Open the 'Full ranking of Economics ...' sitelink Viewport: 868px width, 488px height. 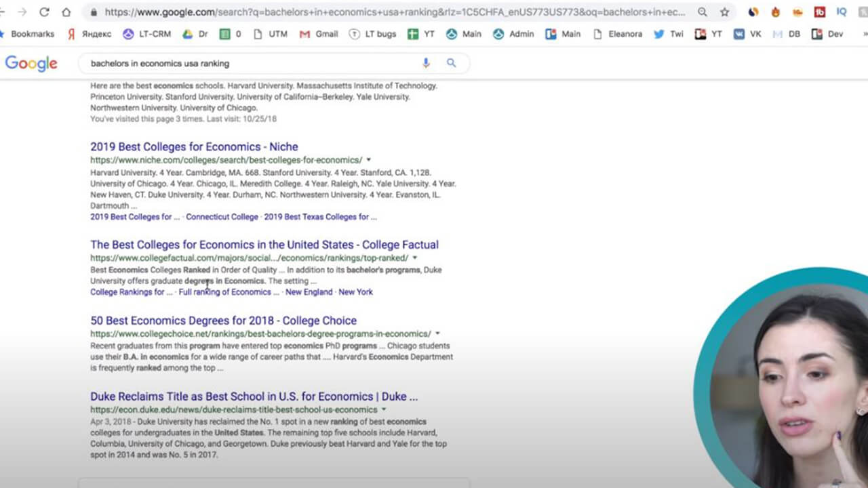click(229, 292)
